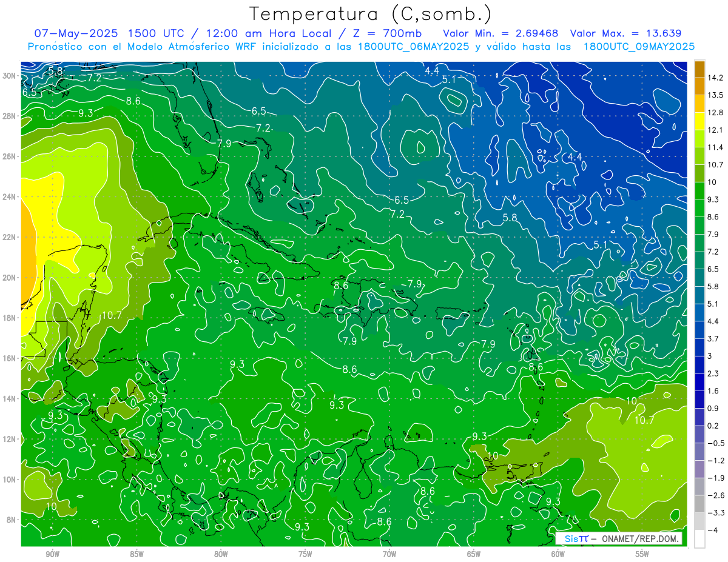Click the -1.2 value on the color legend
728x562 pixels.
(716, 460)
